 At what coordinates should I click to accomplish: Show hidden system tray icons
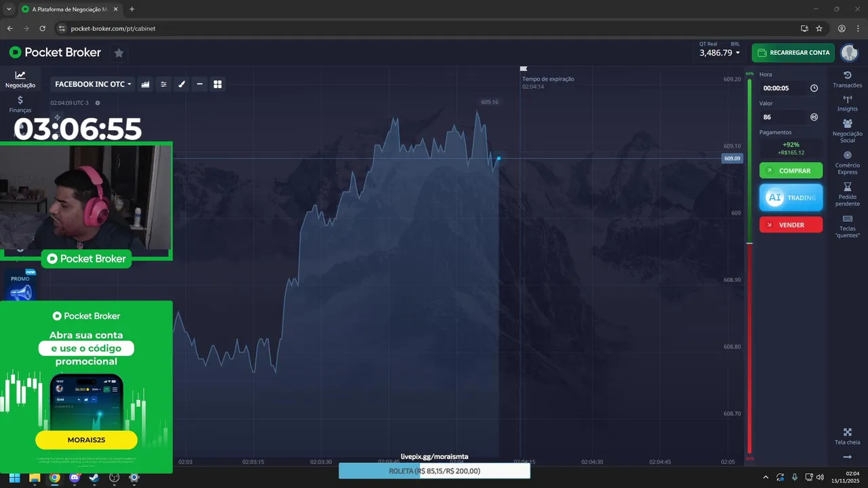click(766, 478)
